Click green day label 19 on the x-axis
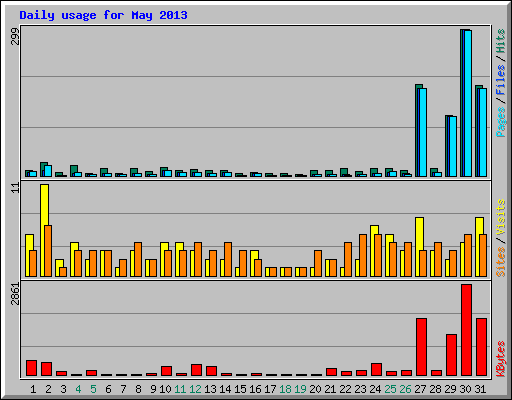Viewport: 512px width, 400px height. (x=300, y=389)
